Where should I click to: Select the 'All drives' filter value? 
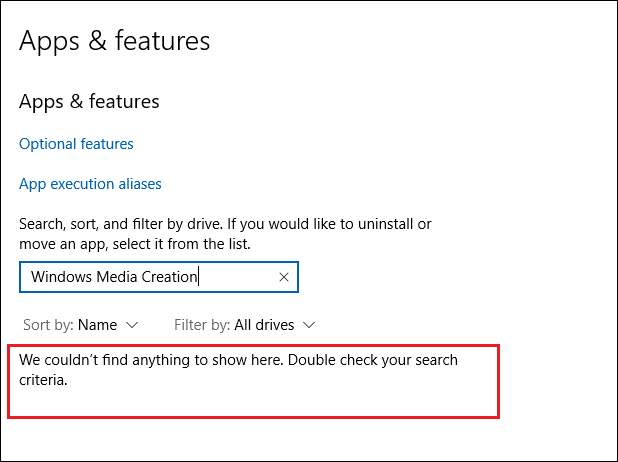(264, 325)
